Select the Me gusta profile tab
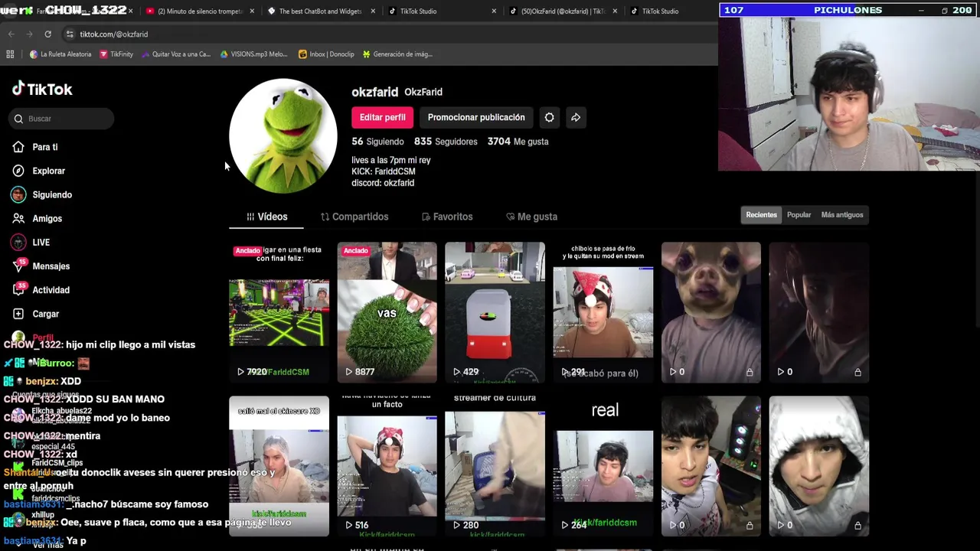Viewport: 980px width, 551px height. [531, 217]
